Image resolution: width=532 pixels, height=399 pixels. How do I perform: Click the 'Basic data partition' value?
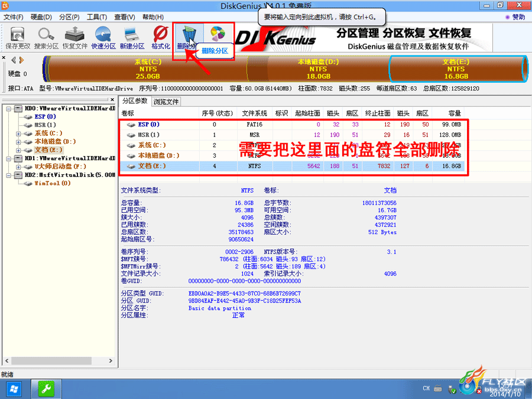point(220,308)
